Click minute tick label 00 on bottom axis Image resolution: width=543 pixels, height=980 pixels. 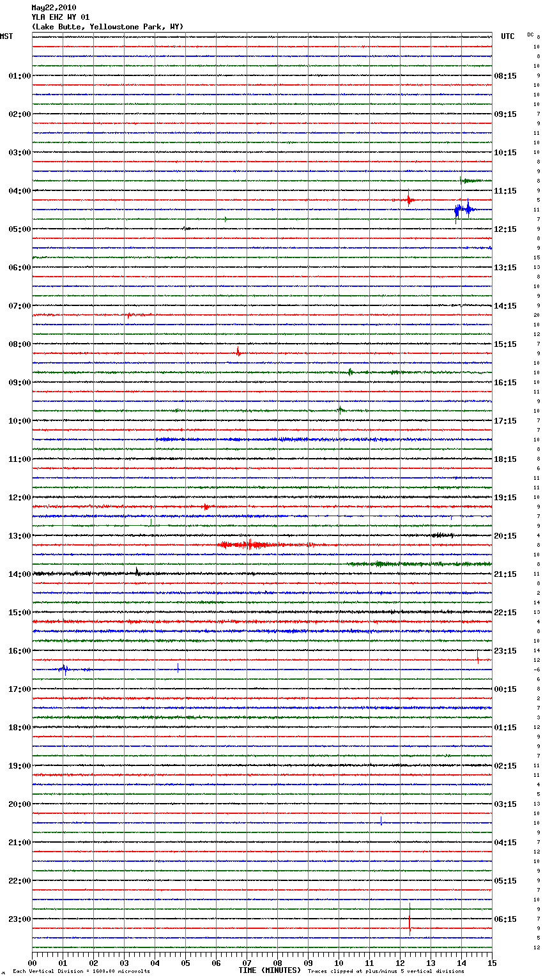coord(32,963)
